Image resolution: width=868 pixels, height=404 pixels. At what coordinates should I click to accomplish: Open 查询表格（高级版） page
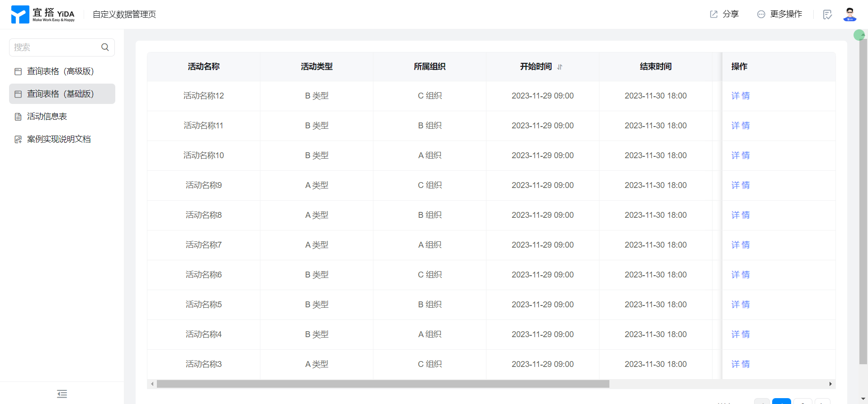(x=60, y=71)
